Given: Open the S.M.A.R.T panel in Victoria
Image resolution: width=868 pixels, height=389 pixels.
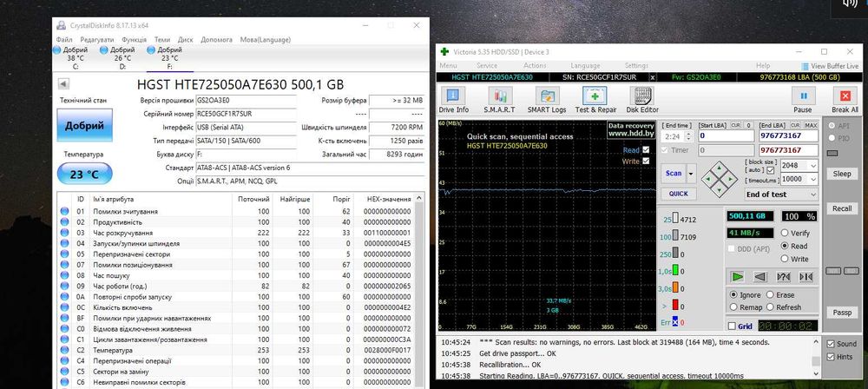Looking at the screenshot, I should 499,101.
